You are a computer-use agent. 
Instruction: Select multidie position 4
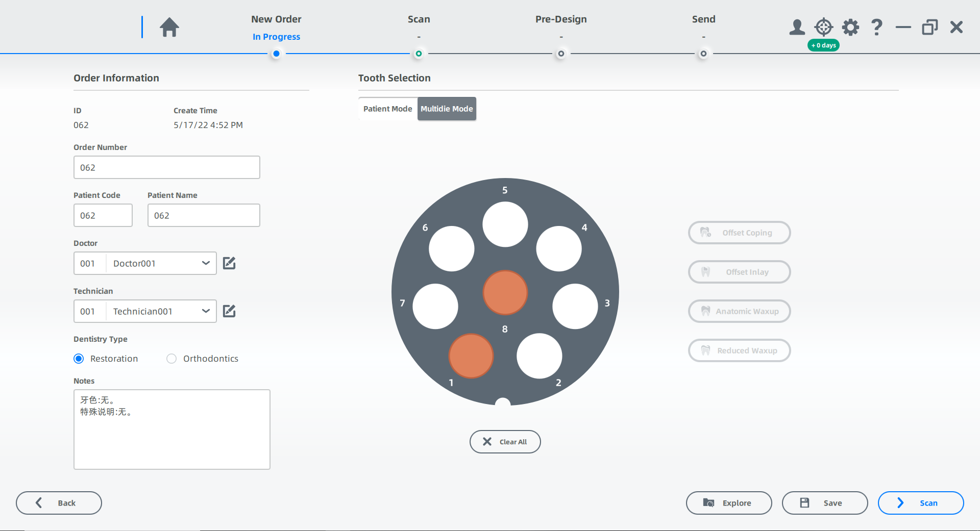(559, 248)
